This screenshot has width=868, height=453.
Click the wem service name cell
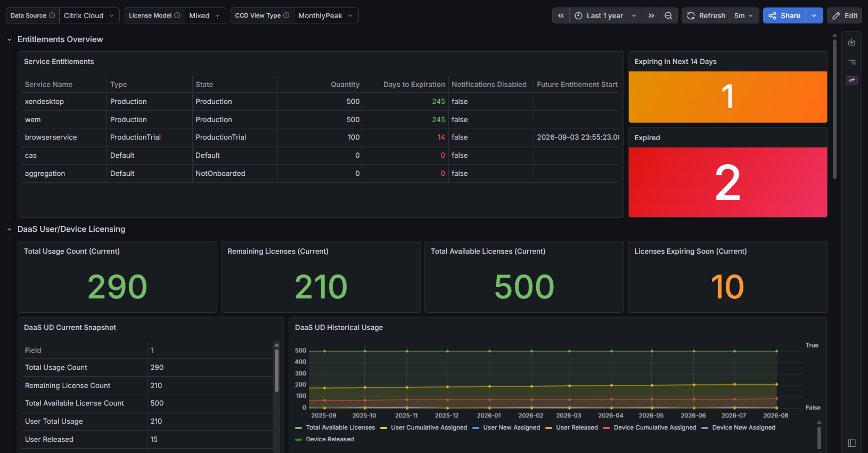[32, 119]
